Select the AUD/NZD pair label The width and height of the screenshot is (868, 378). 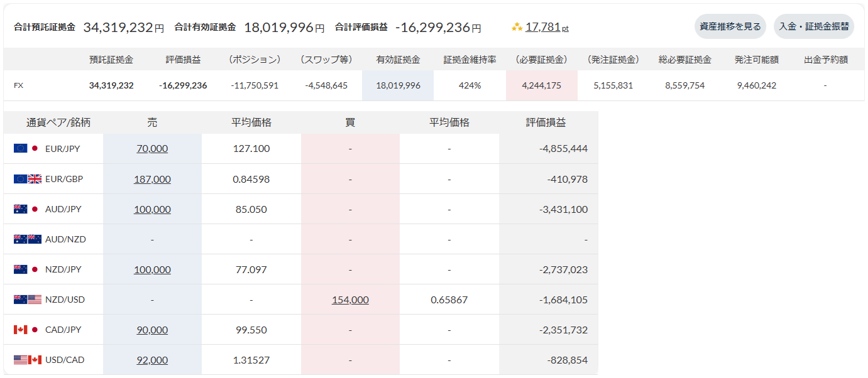[x=65, y=239]
